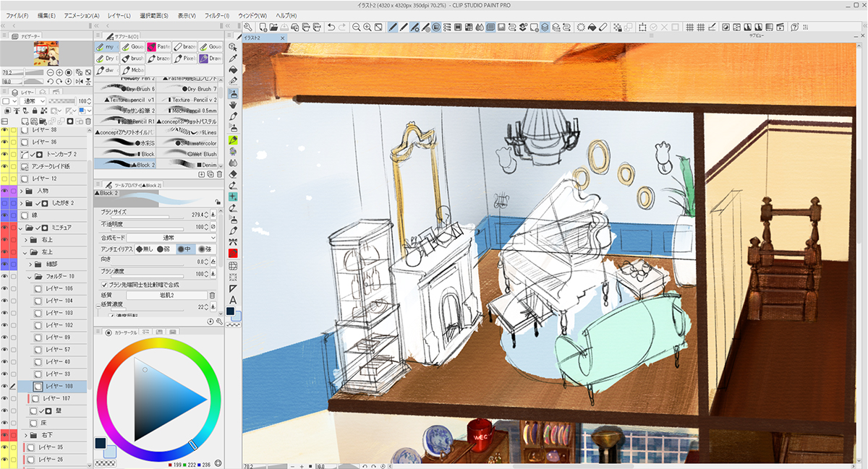Select the Text tool (A icon)

(234, 300)
